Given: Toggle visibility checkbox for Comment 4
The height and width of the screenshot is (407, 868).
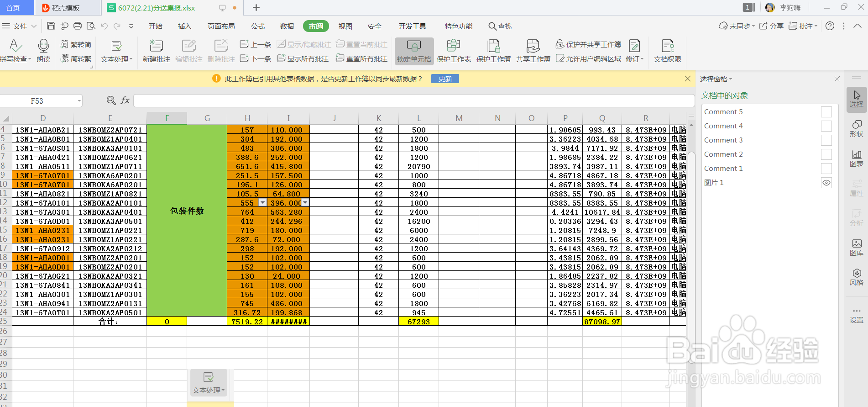Looking at the screenshot, I should click(826, 126).
